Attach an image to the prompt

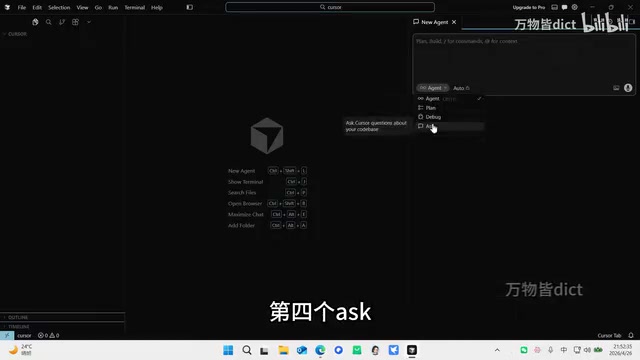[616, 88]
